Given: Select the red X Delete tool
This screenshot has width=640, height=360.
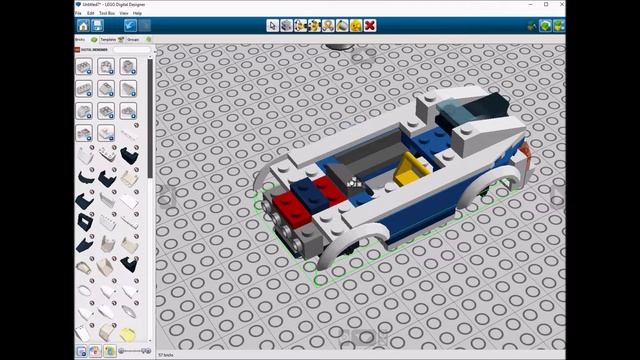Looking at the screenshot, I should 370,26.
